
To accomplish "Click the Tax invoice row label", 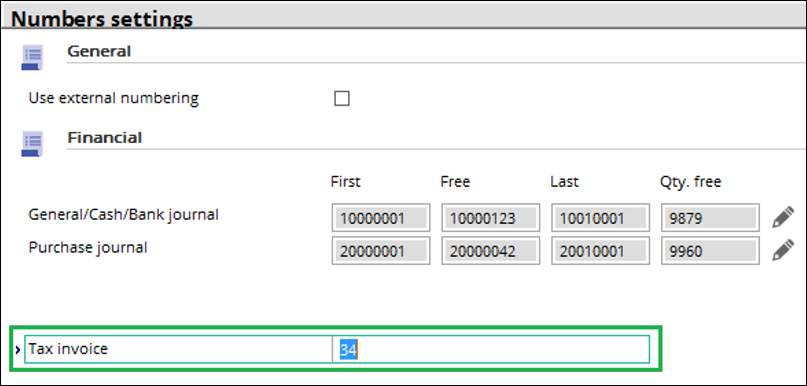I will coord(68,349).
